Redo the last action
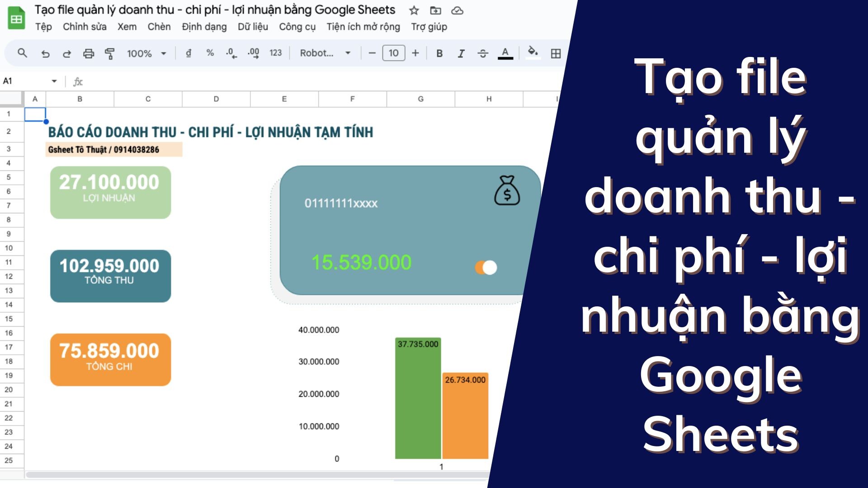Viewport: 868px width, 488px height. click(67, 53)
